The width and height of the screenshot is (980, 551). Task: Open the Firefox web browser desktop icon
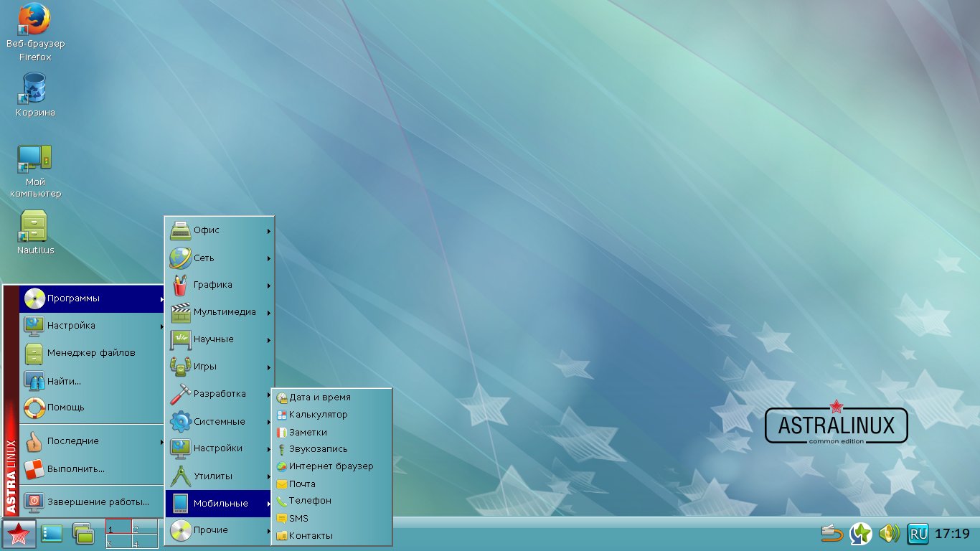(34, 20)
